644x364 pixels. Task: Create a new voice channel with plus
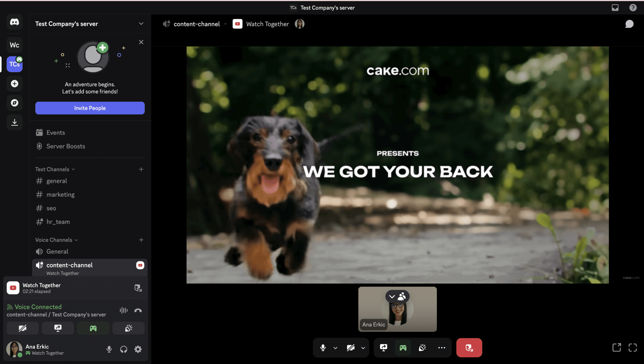(141, 240)
